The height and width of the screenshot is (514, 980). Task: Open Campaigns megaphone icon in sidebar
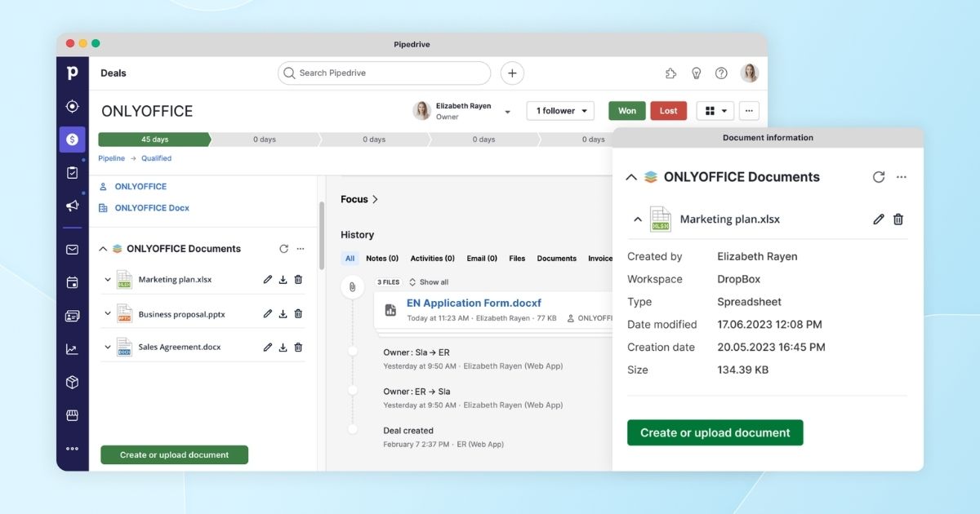pos(72,206)
